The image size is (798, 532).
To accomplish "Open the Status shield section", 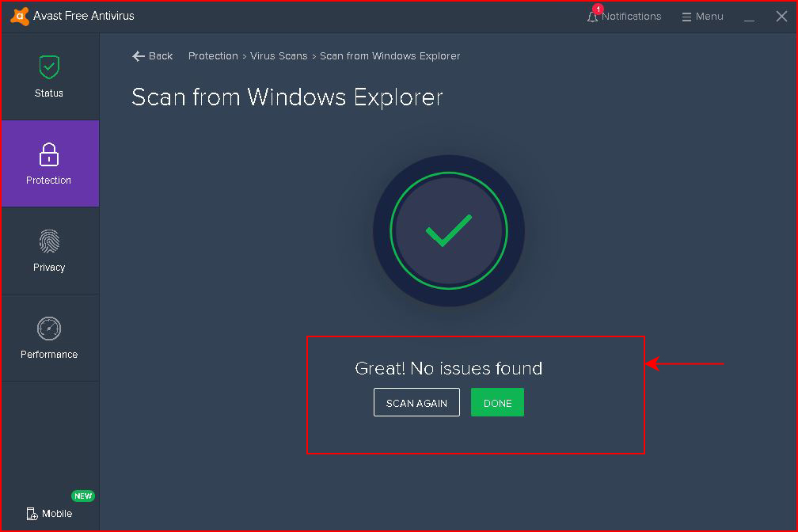I will point(49,77).
